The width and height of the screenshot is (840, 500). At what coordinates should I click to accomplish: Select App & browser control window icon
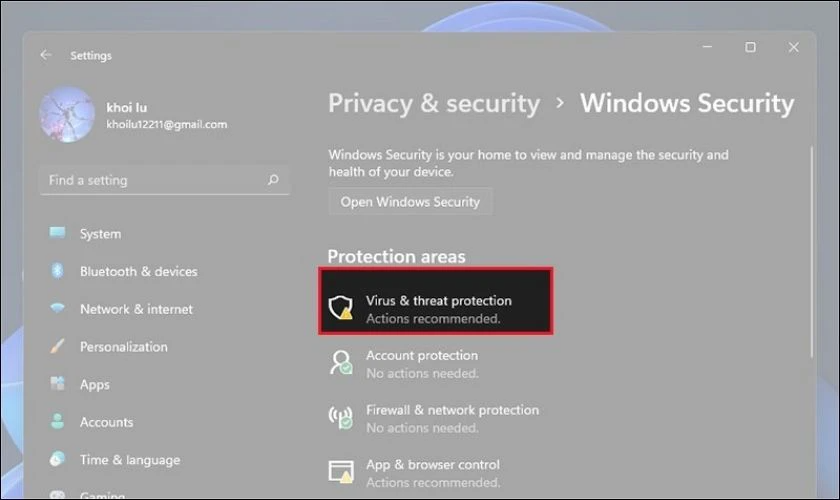pyautogui.click(x=341, y=472)
